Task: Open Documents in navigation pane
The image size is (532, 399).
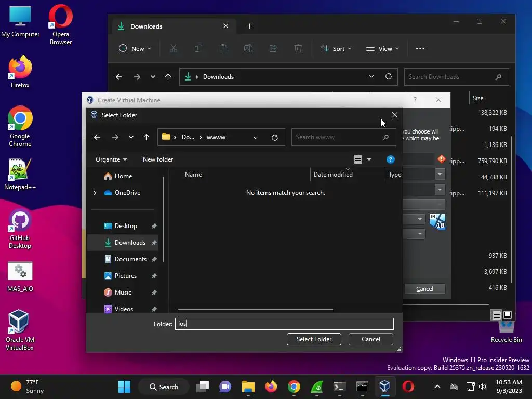Action: tap(123, 259)
